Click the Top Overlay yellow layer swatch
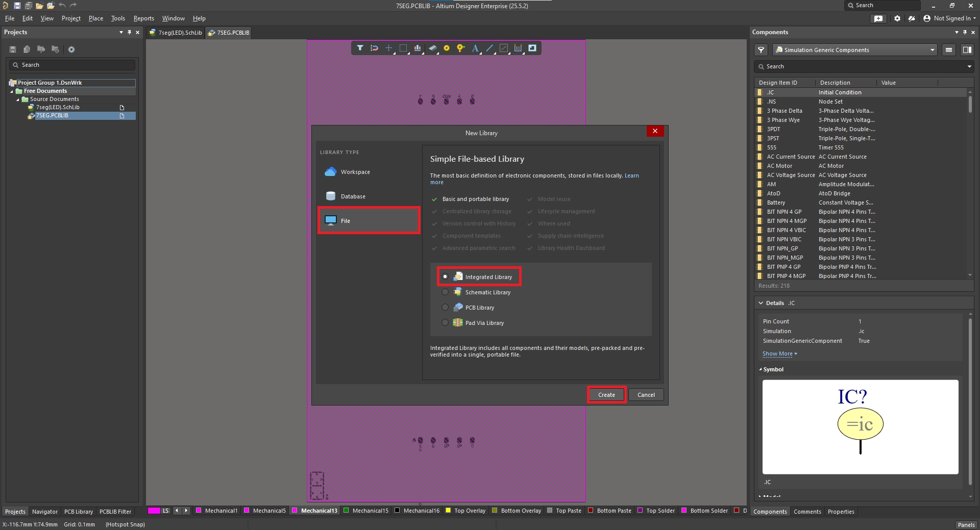 click(448, 511)
